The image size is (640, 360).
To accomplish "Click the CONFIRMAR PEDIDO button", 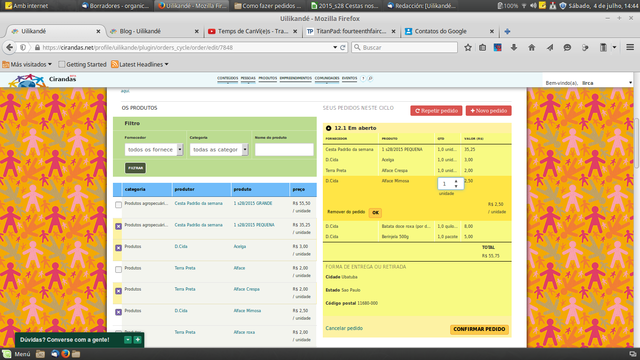I will [479, 329].
